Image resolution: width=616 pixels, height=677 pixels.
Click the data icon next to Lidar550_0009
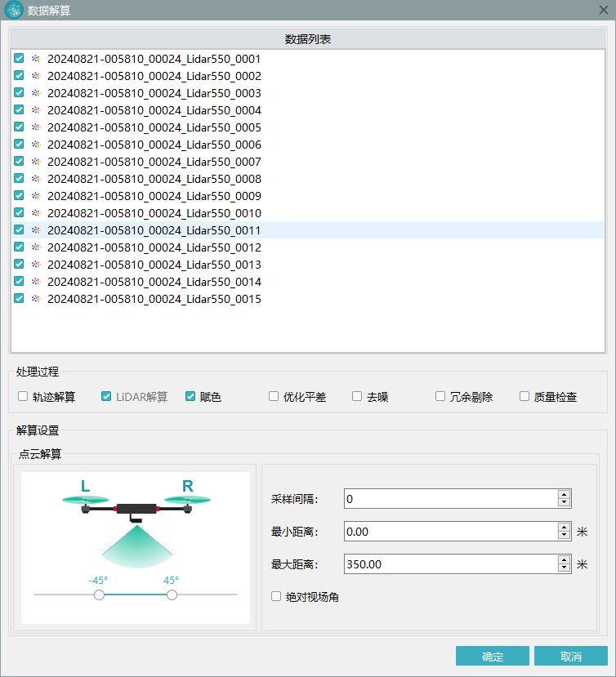point(35,196)
